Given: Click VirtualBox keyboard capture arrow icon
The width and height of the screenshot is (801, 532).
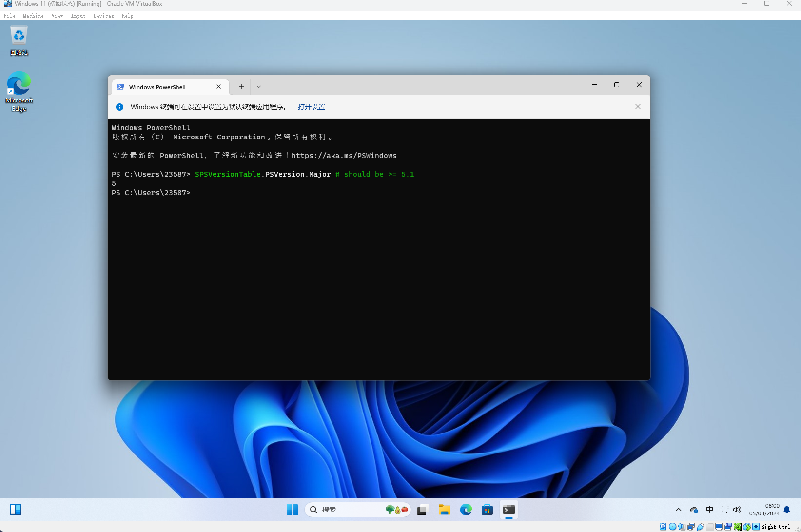Looking at the screenshot, I should (756, 527).
